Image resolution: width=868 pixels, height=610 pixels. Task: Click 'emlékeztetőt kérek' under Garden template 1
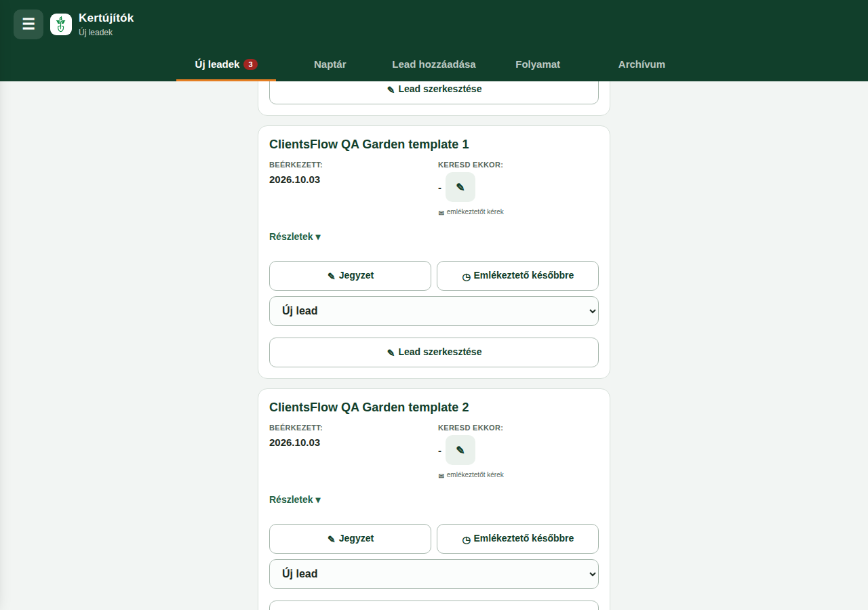(471, 212)
